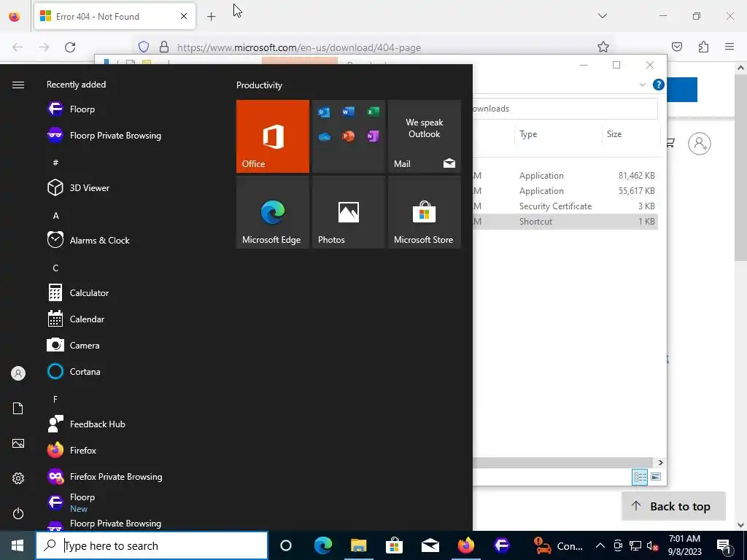
Task: Open Documents from Start sidebar
Action: tap(18, 408)
